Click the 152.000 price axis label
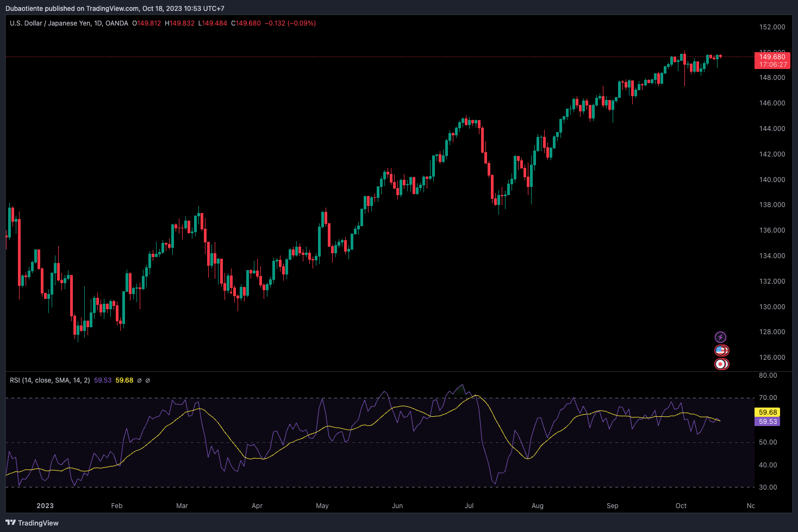The height and width of the screenshot is (532, 798). pyautogui.click(x=772, y=27)
